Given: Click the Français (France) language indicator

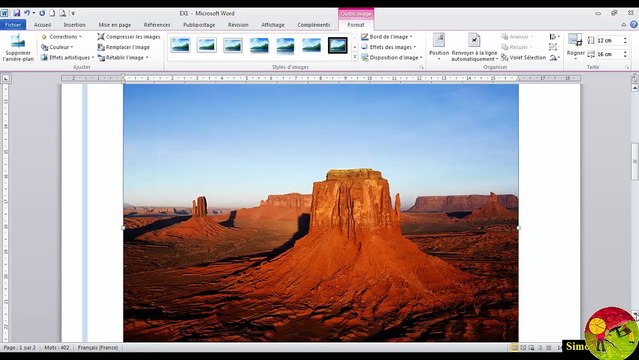Looking at the screenshot, I should (x=98, y=348).
